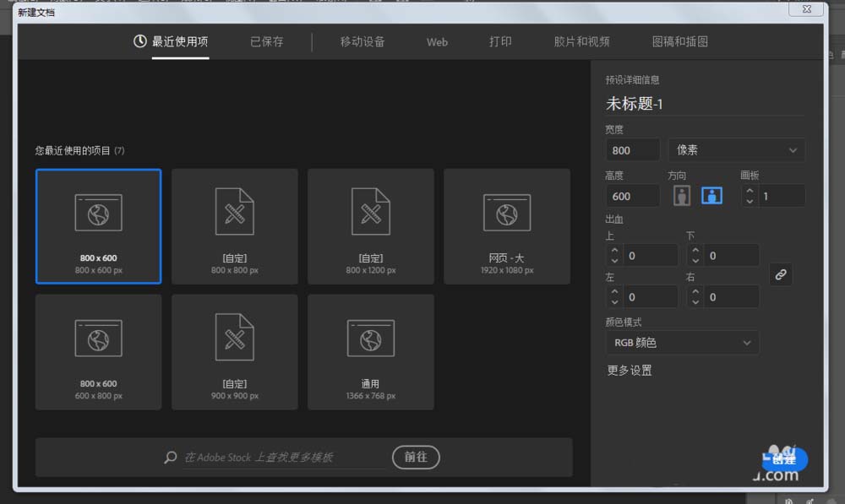Decrease the 右 bleed value
Image resolution: width=845 pixels, height=504 pixels.
pos(695,302)
